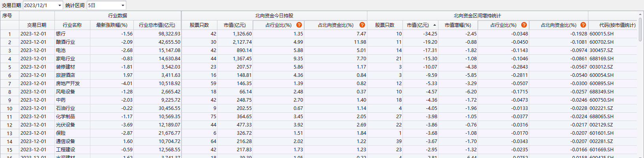Image resolution: width=644 pixels, height=158 pixels.
Task: Sort by 市值增幅(%) column header
Action: tap(458, 25)
